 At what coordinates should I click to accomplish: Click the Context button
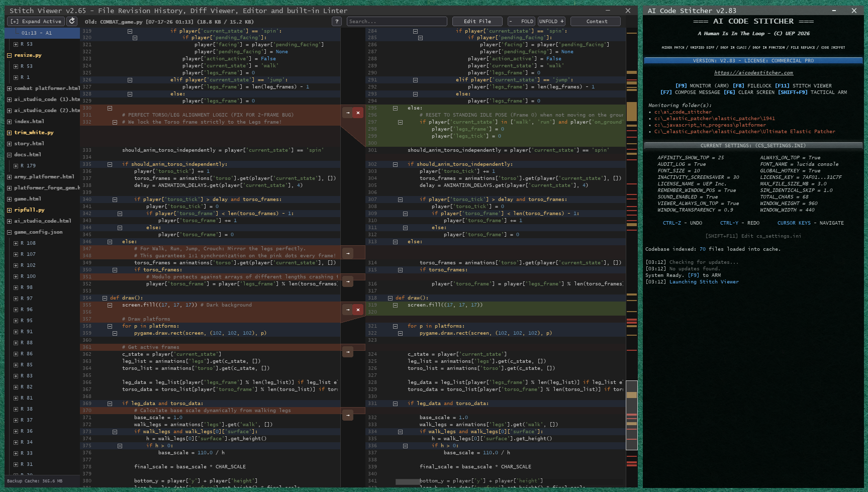pos(597,21)
